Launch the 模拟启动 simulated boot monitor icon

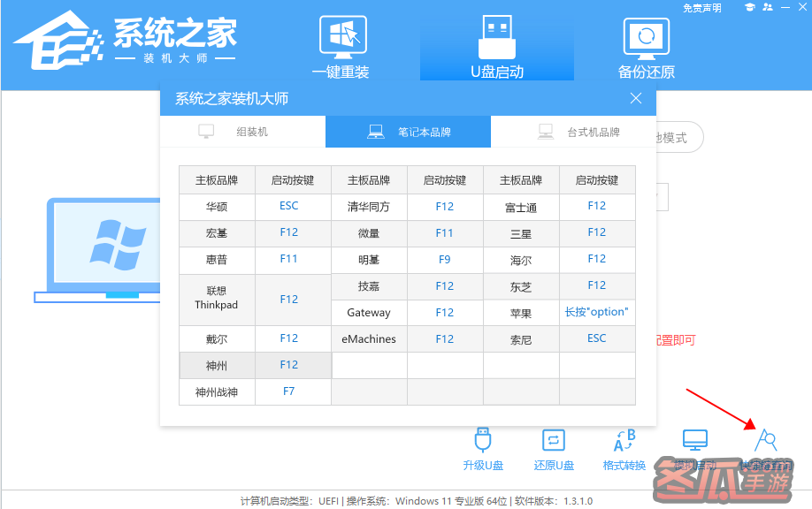coord(695,440)
